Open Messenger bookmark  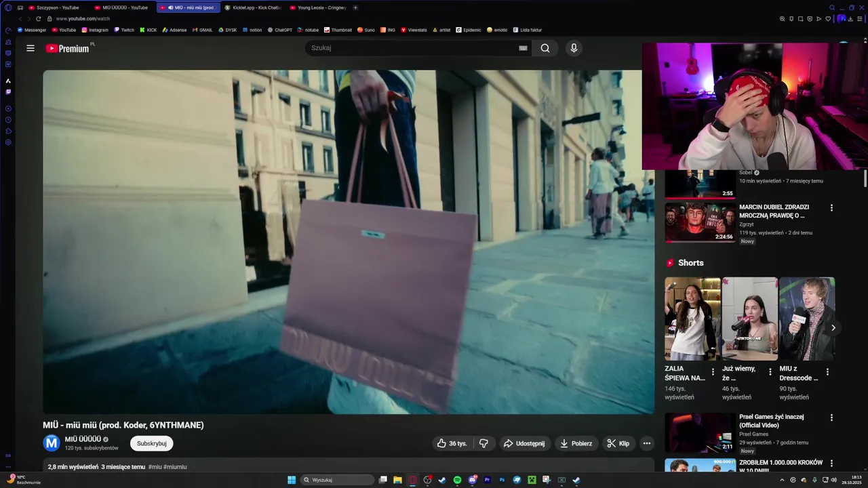pos(32,30)
